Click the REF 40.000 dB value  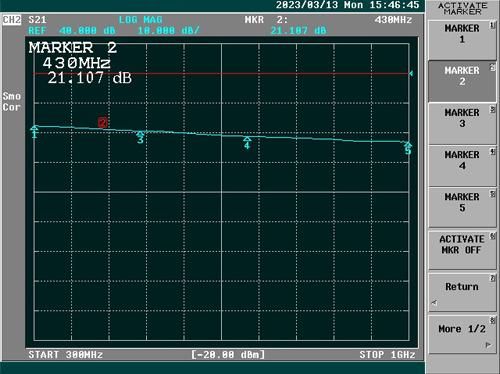click(72, 31)
